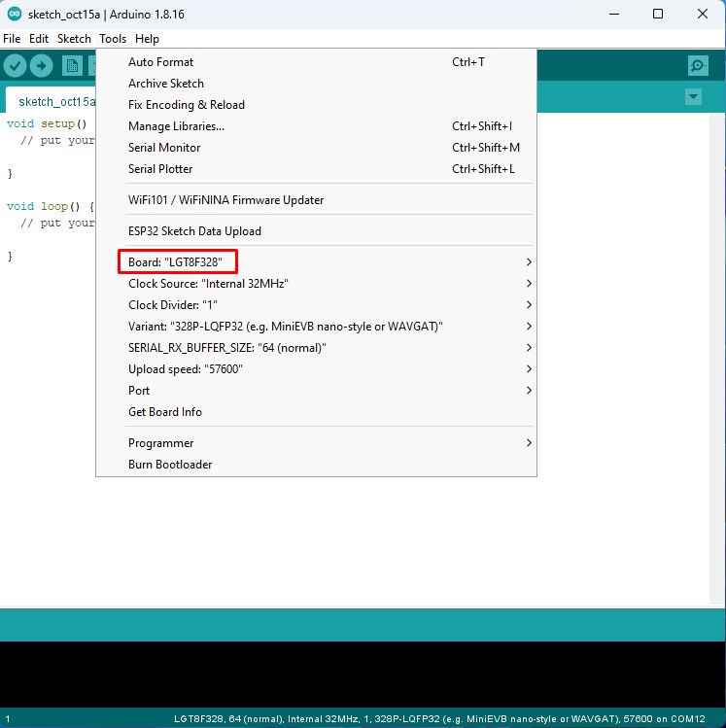Click the Verify checkmark icon in toolbar

[16, 65]
